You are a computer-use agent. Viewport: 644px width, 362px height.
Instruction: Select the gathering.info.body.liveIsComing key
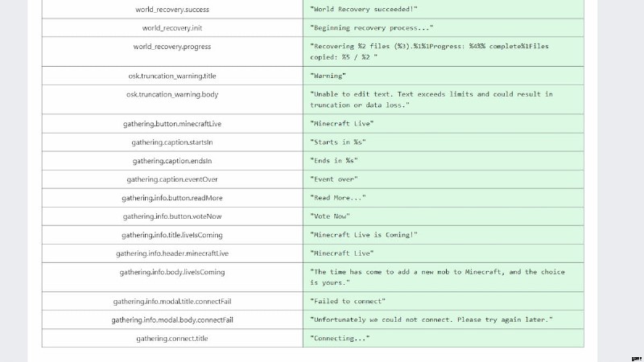[172, 278]
